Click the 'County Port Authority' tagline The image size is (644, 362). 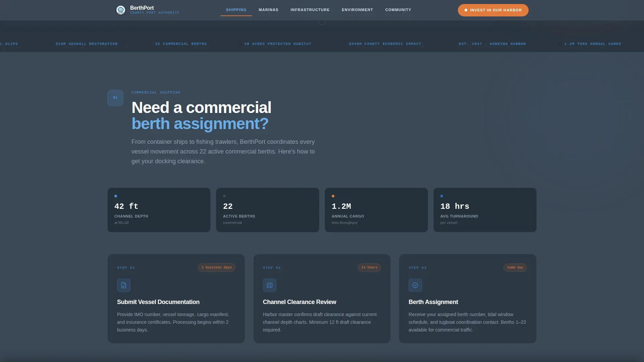(155, 13)
